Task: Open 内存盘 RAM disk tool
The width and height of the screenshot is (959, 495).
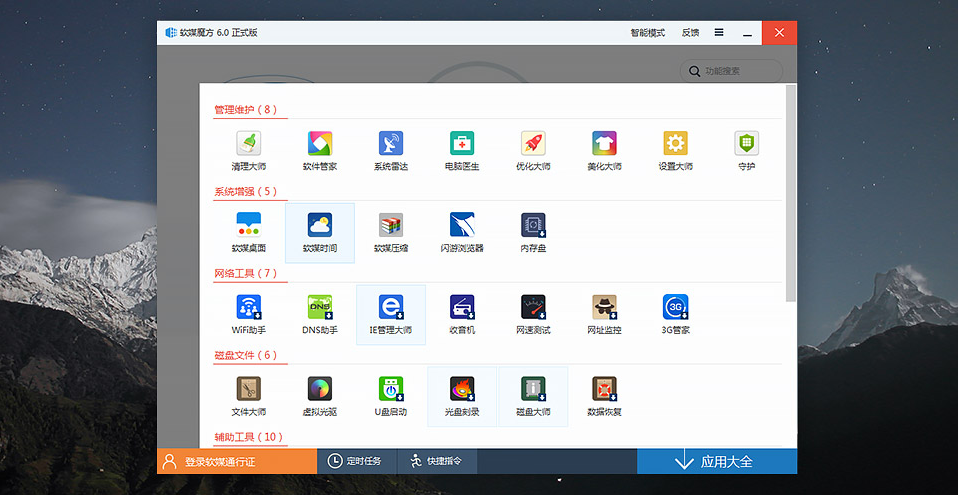Action: pos(533,233)
